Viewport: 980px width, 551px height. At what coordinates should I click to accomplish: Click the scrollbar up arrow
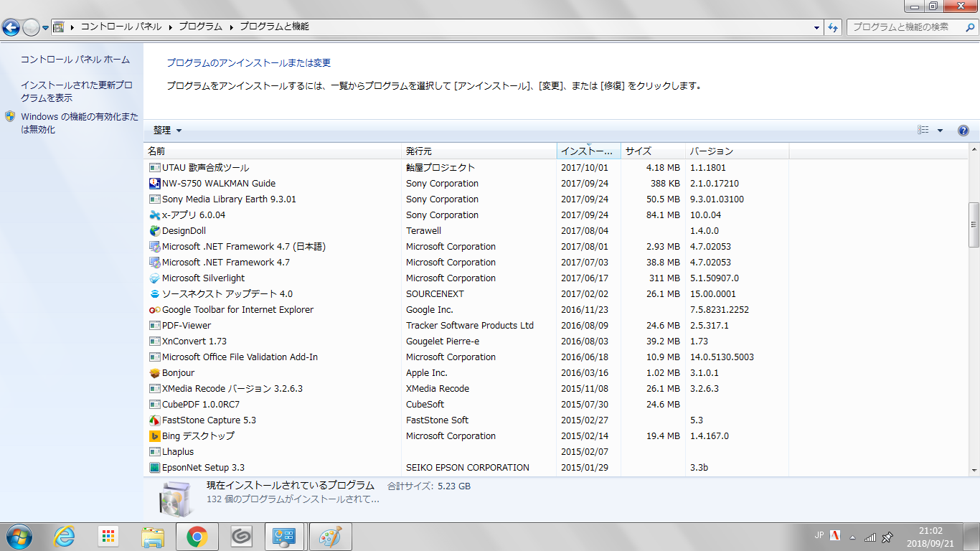coord(974,149)
